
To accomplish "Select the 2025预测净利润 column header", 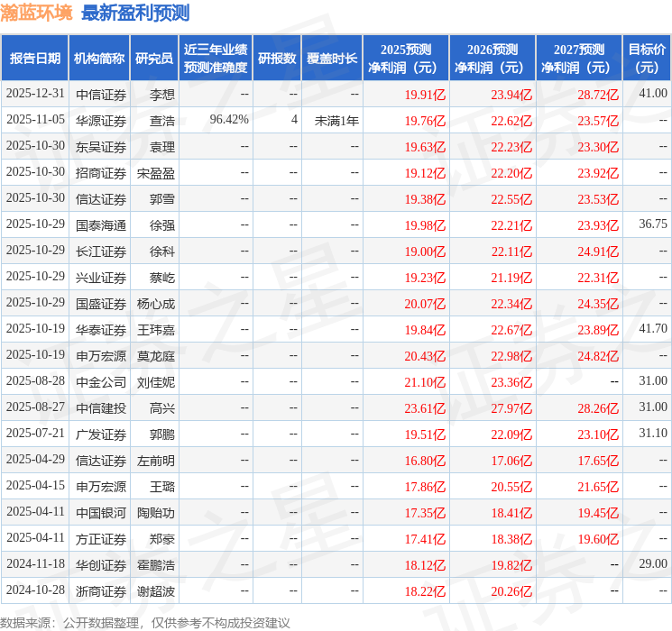I will point(406,59).
